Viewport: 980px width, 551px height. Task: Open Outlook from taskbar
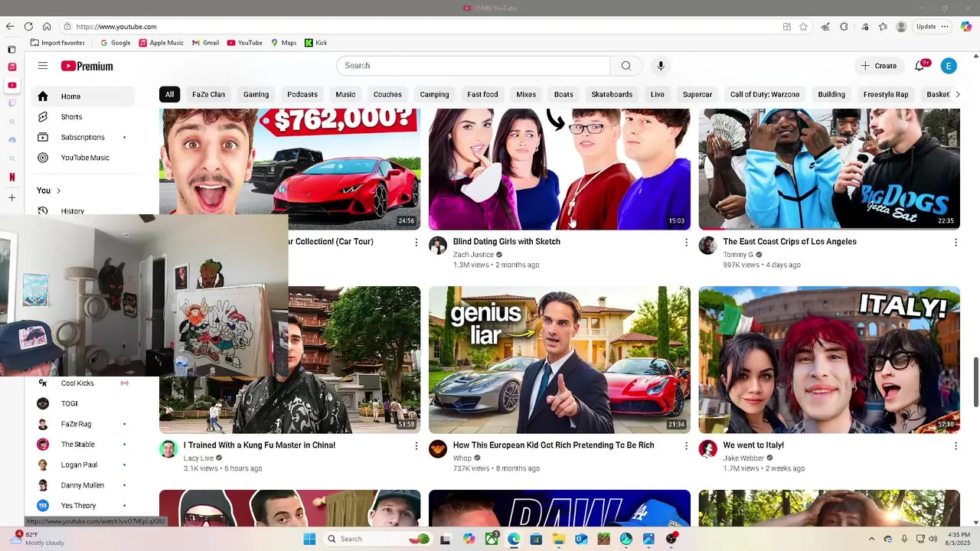click(x=581, y=539)
